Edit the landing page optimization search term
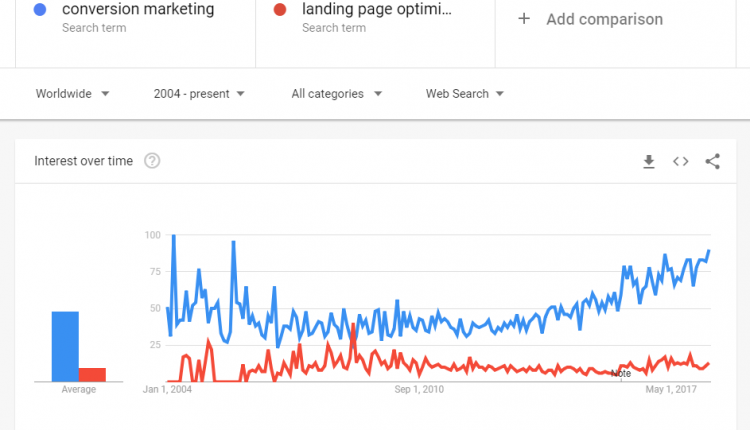 tap(376, 10)
